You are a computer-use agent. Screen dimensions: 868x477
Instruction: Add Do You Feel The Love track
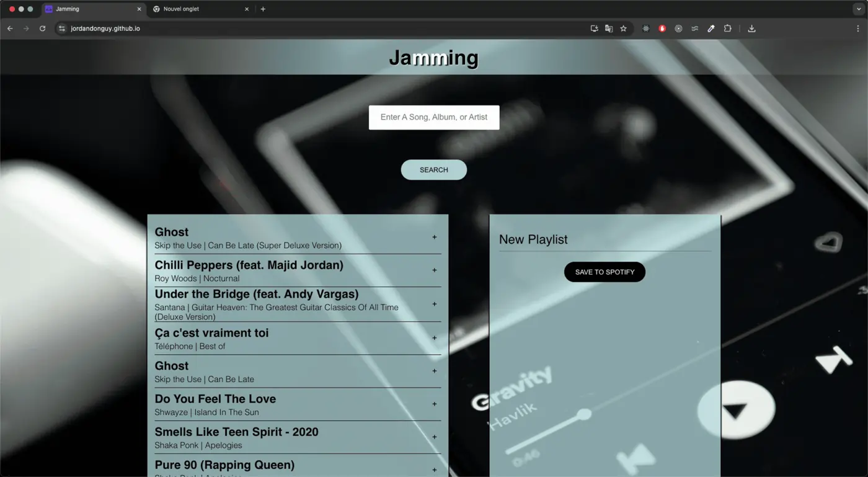click(434, 404)
